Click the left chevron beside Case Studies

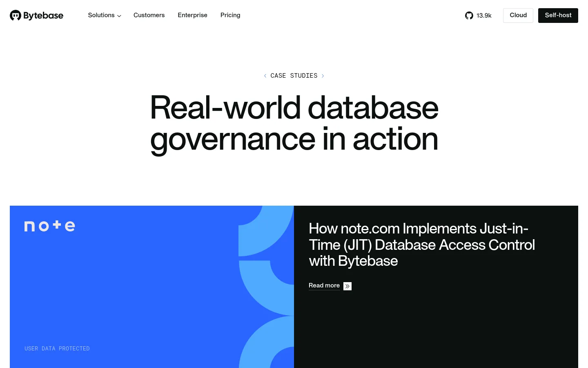(265, 76)
